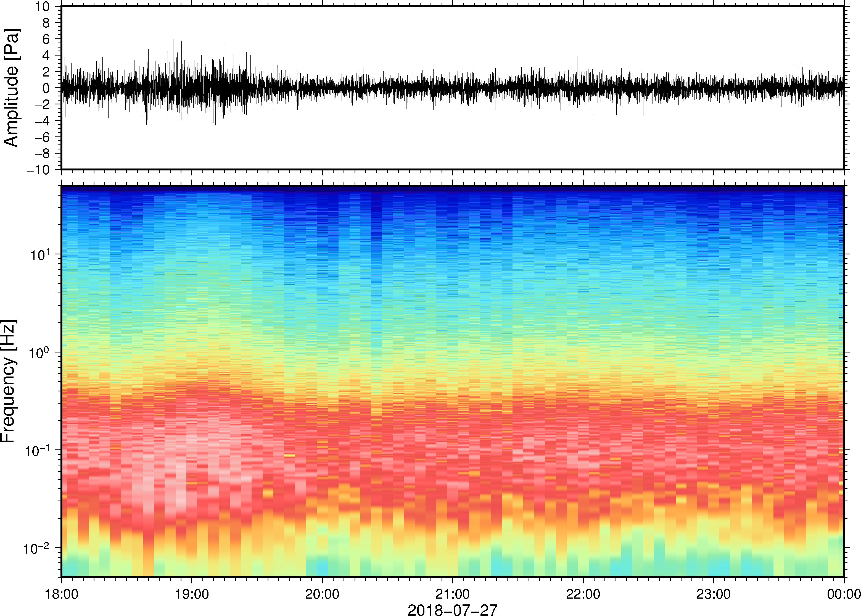Click the amplitude tick label 4
The image size is (861, 616).
pyautogui.click(x=46, y=55)
